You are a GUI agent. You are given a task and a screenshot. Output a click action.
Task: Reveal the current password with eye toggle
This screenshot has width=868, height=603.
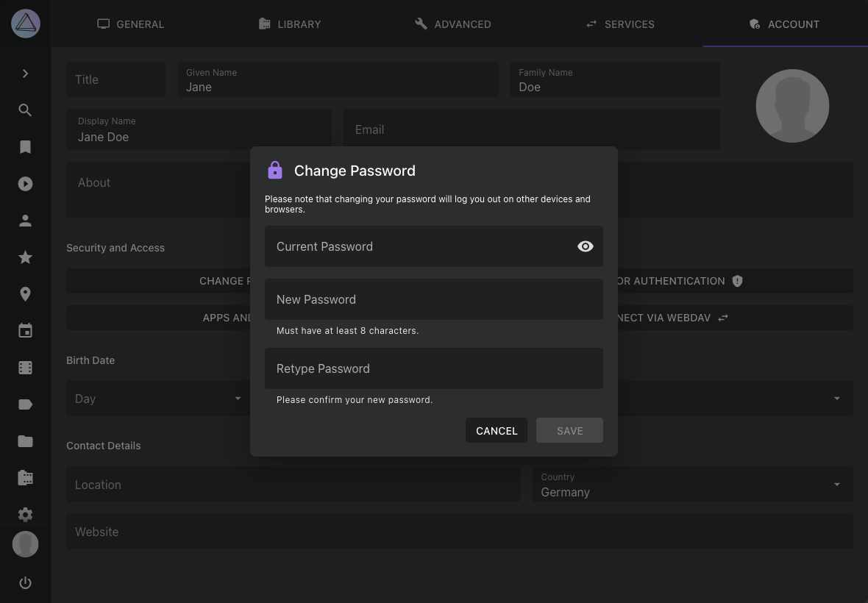click(x=585, y=246)
